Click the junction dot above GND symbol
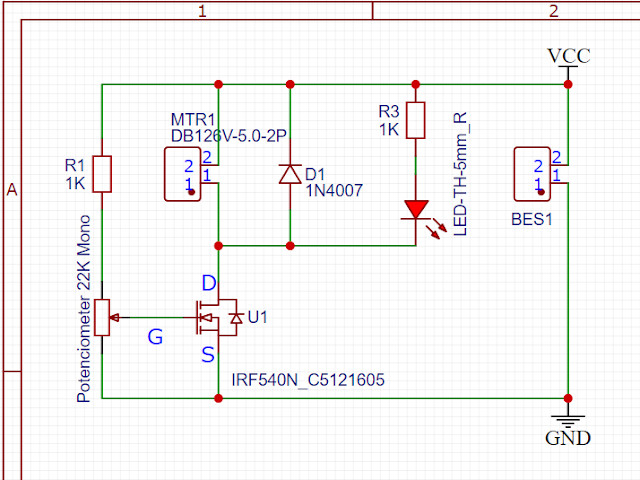Screen dimensions: 640x480 tap(568, 398)
